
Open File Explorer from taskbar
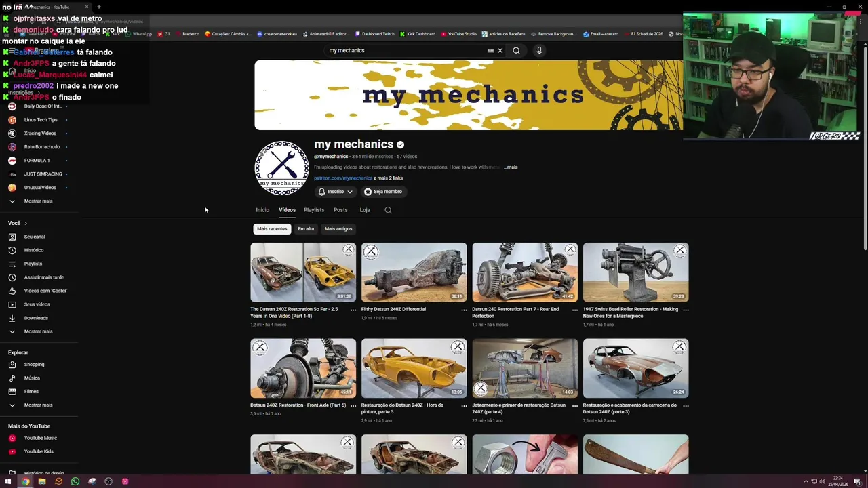tap(42, 481)
